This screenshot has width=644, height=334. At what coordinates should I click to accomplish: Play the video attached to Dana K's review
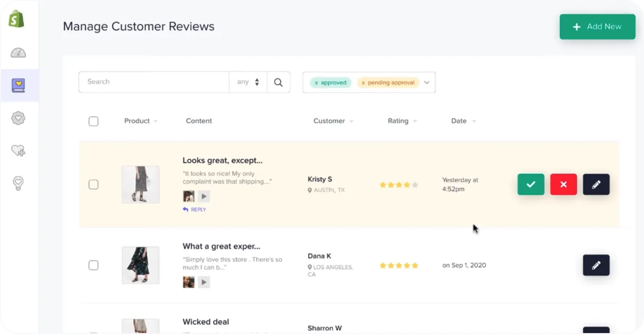204,282
